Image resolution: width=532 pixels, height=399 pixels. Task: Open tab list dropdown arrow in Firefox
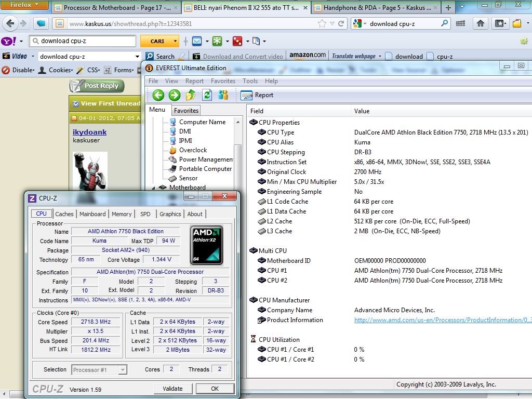click(462, 7)
